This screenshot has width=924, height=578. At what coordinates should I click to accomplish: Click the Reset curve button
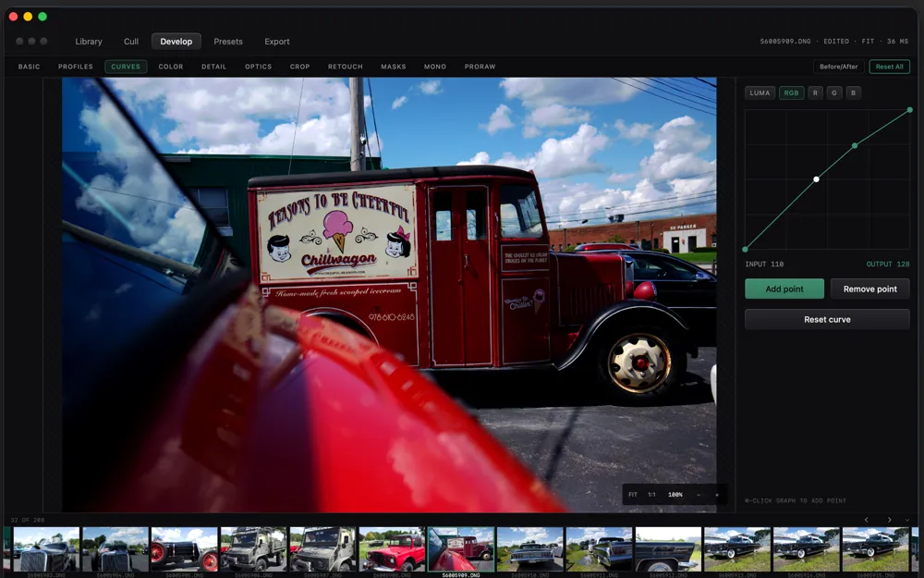click(x=827, y=319)
